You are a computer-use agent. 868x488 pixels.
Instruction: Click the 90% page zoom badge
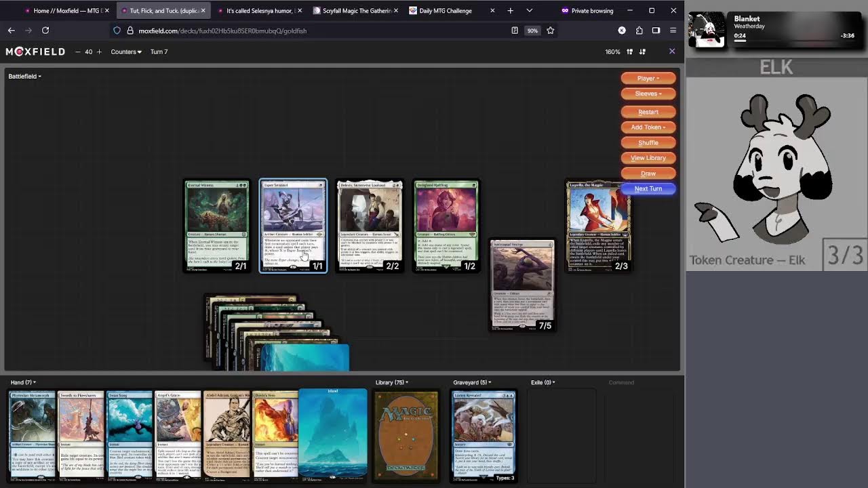pyautogui.click(x=532, y=30)
